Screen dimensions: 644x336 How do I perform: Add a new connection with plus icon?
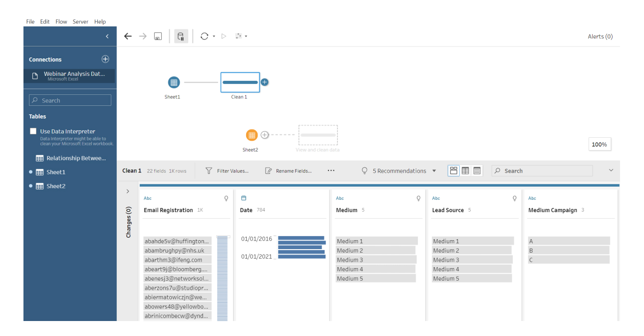tap(105, 59)
